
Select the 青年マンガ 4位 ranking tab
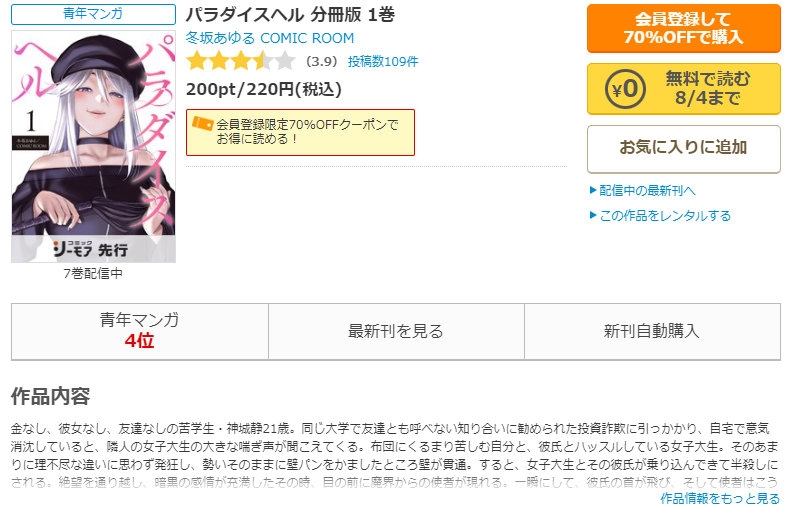[x=140, y=331]
